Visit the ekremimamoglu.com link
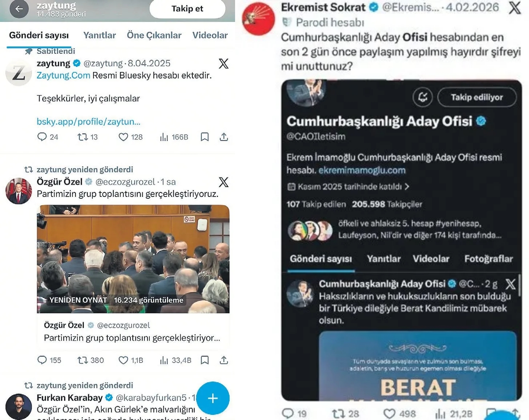This screenshot has width=529, height=420. click(362, 170)
